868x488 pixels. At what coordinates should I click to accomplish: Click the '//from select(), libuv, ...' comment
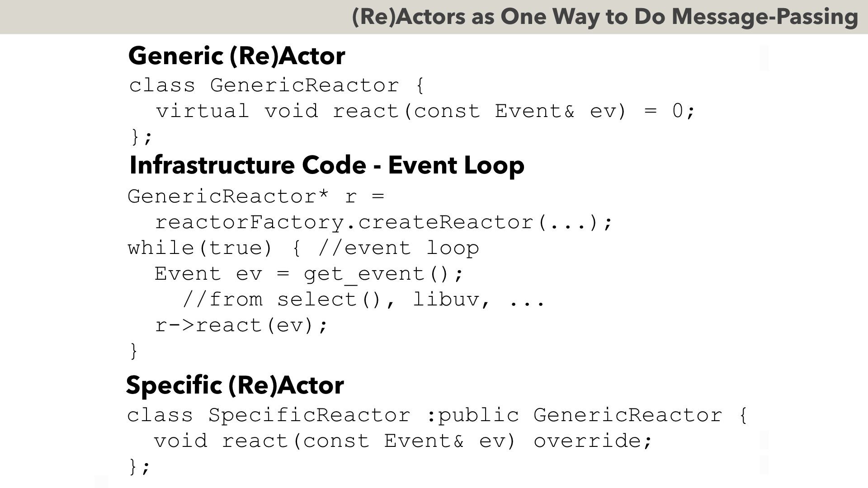click(364, 300)
